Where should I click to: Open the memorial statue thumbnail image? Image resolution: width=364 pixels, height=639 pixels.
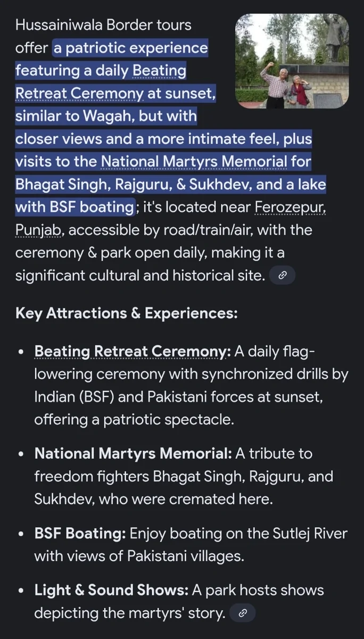(x=292, y=61)
